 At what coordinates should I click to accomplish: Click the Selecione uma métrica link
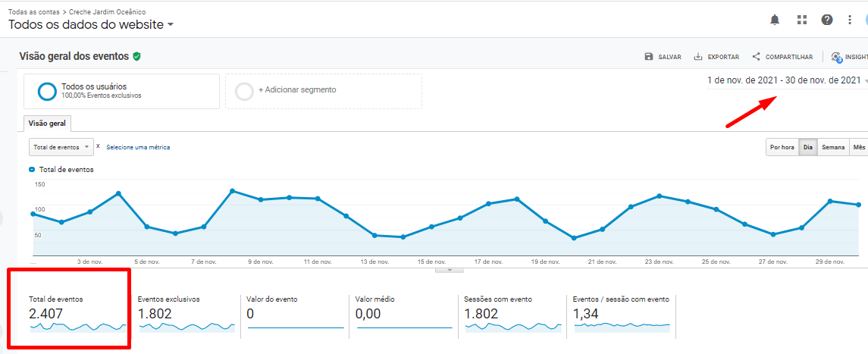click(x=138, y=147)
